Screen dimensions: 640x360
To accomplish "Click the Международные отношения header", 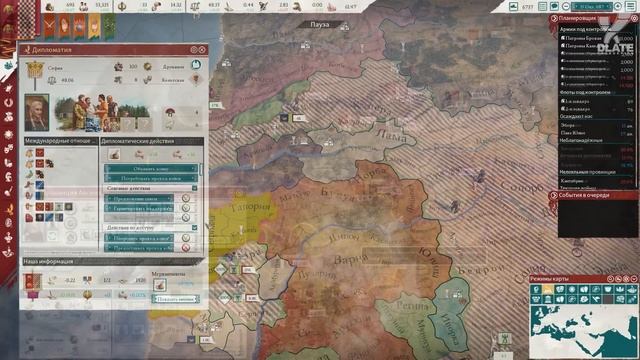I will (x=61, y=141).
